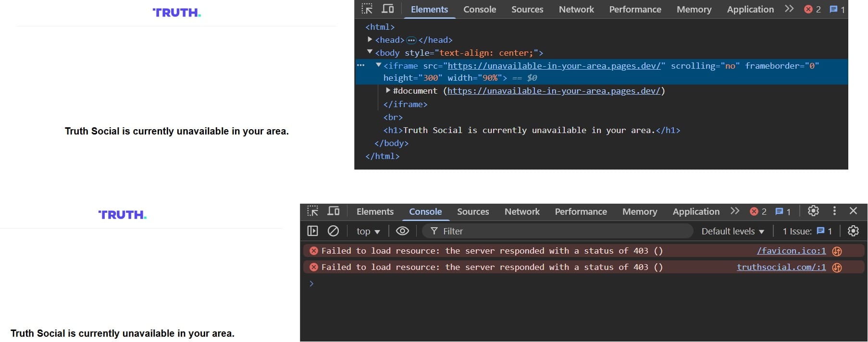Select Console tab in bottom DevTools
The height and width of the screenshot is (342, 868).
[x=425, y=212]
